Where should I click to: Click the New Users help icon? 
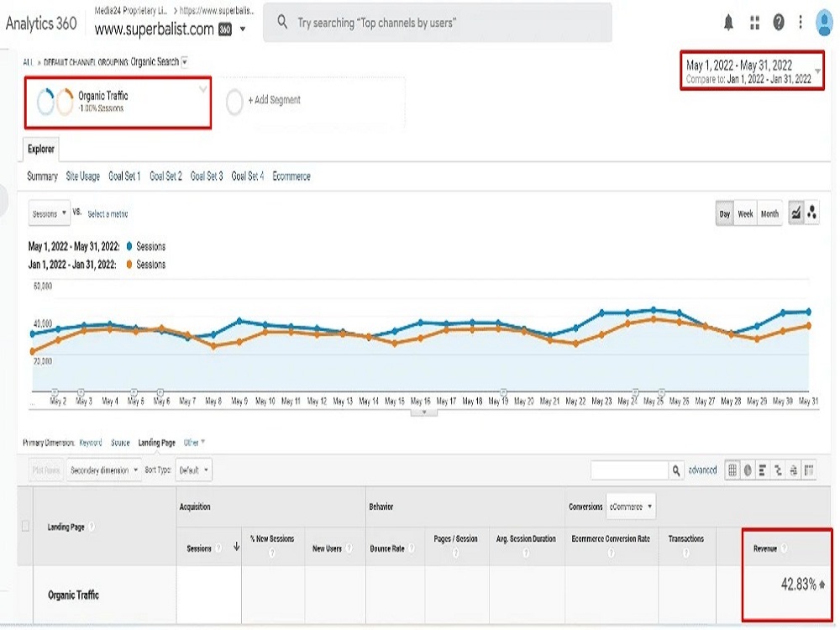click(349, 548)
